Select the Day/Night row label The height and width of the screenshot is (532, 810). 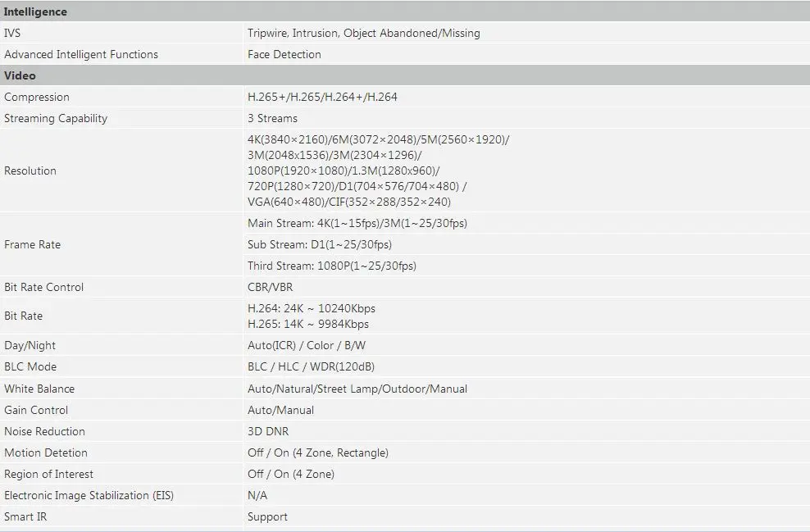30,346
